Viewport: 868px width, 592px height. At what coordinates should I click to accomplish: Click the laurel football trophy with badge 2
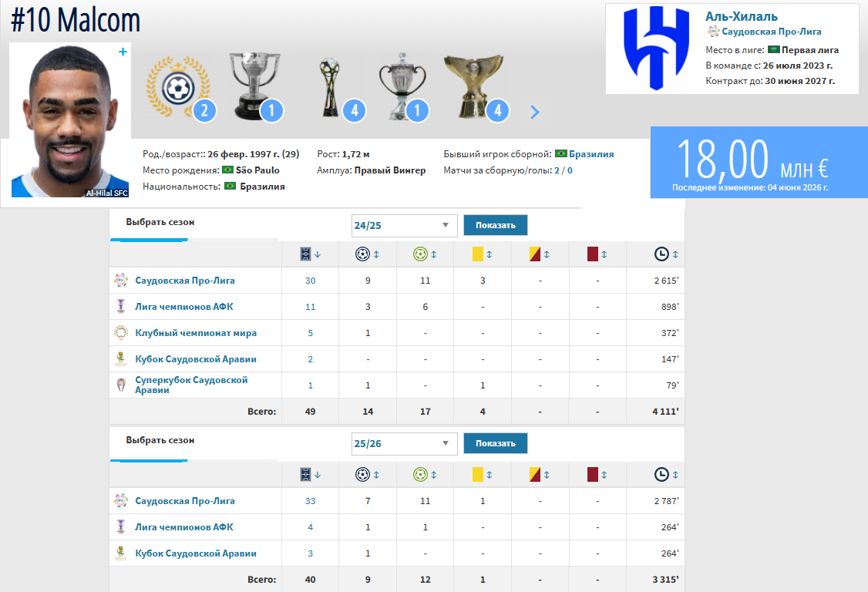tap(178, 86)
